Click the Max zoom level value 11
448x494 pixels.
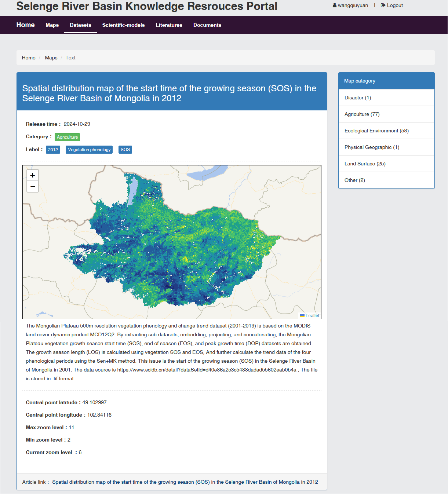[x=72, y=427]
